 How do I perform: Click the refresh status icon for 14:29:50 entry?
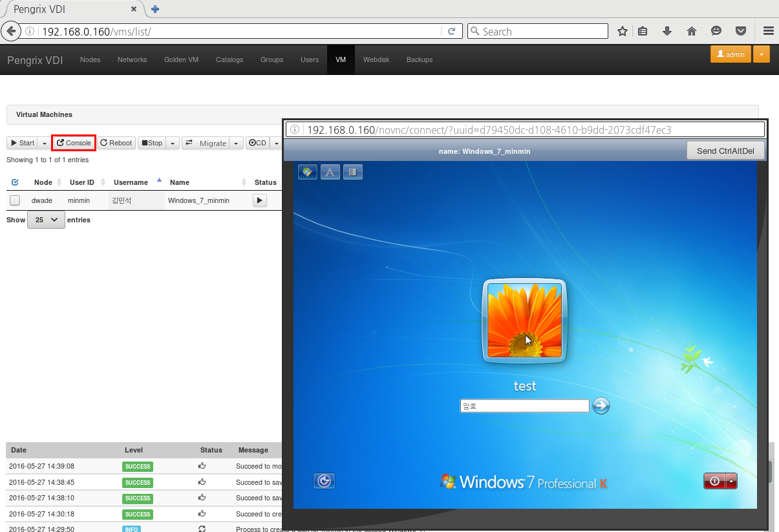click(202, 529)
